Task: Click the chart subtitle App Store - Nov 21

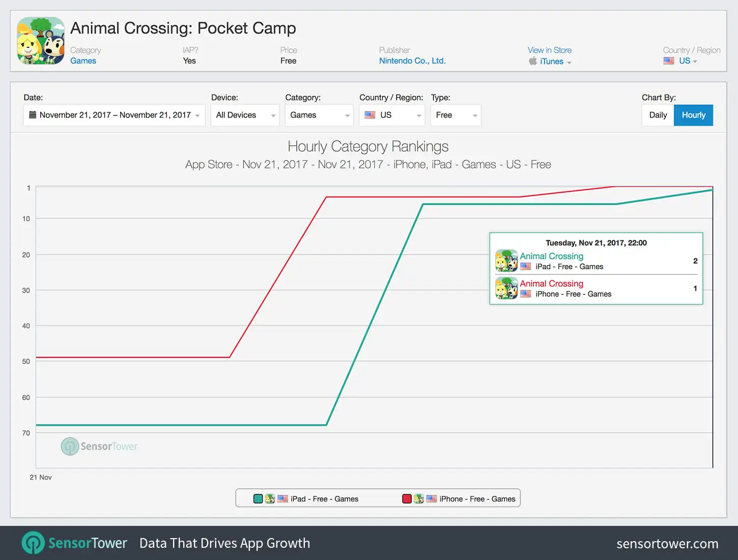Action: [x=368, y=164]
